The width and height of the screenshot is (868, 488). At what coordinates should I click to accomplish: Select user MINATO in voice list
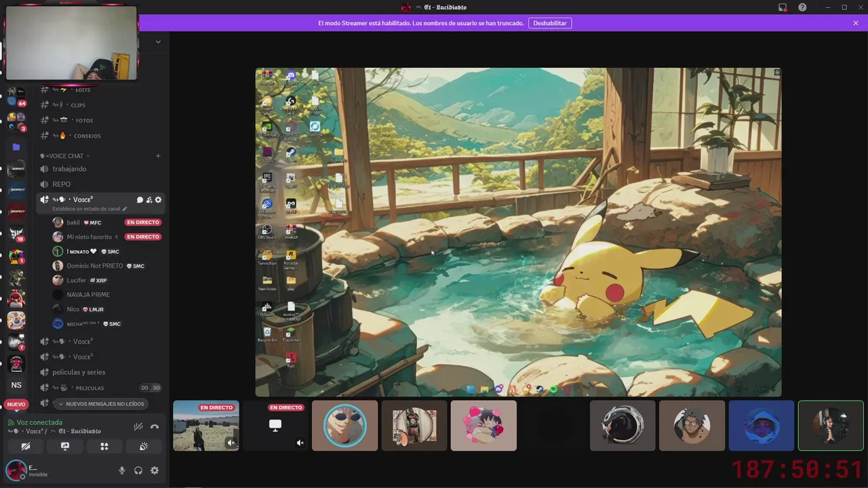pyautogui.click(x=107, y=251)
